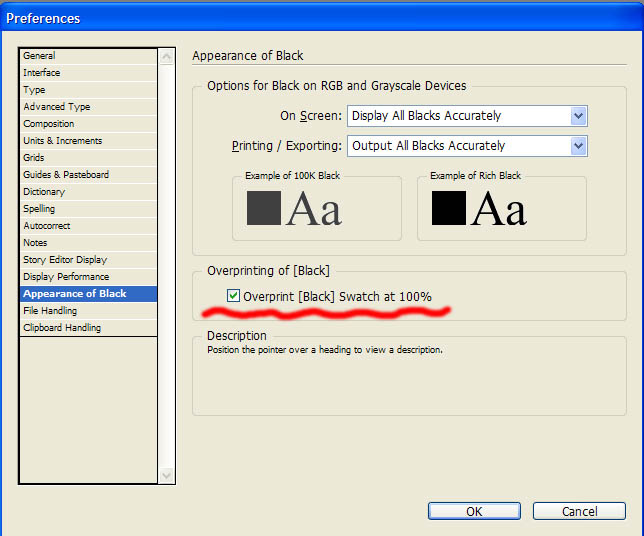Open the General preferences category
Screen dimensions: 644x536
88,56
